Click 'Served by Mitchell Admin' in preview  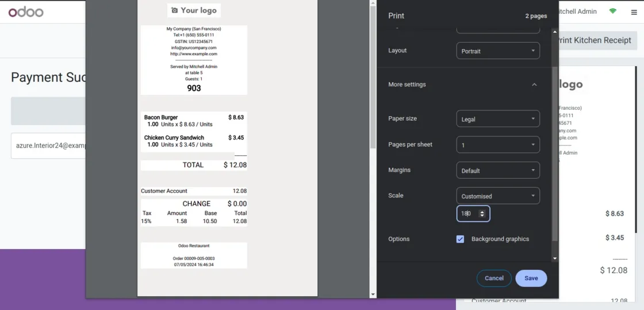click(194, 67)
